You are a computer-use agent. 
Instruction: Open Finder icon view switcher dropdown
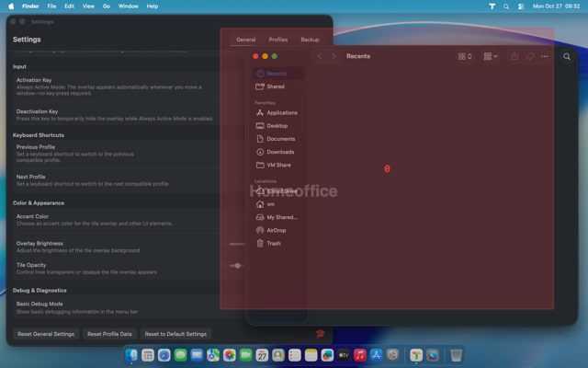(x=465, y=56)
